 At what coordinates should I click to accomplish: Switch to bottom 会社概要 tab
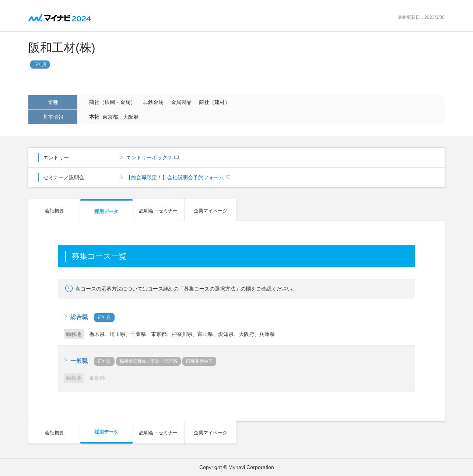click(x=54, y=432)
